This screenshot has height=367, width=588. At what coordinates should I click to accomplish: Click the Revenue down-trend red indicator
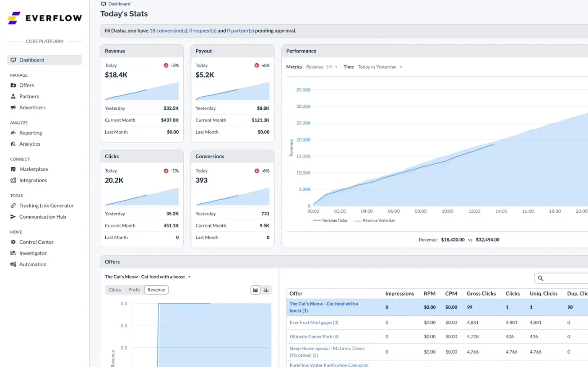click(x=166, y=65)
